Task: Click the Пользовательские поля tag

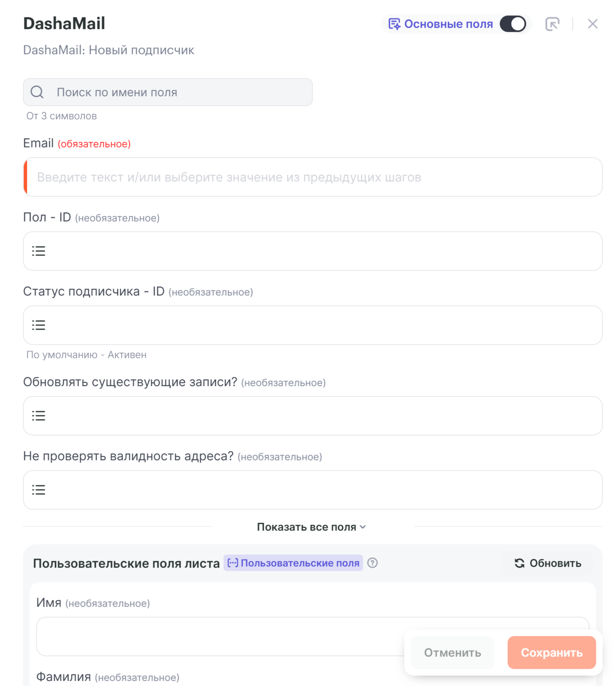Action: tap(294, 563)
